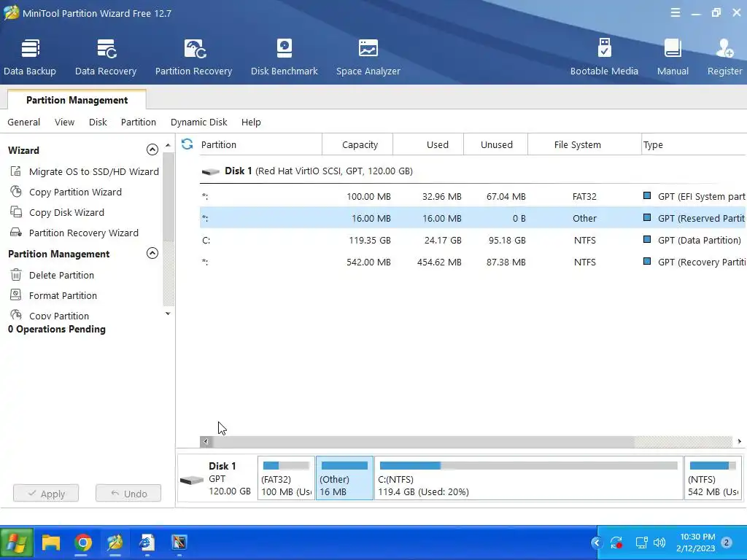
Task: Open Partition menu
Action: (138, 122)
